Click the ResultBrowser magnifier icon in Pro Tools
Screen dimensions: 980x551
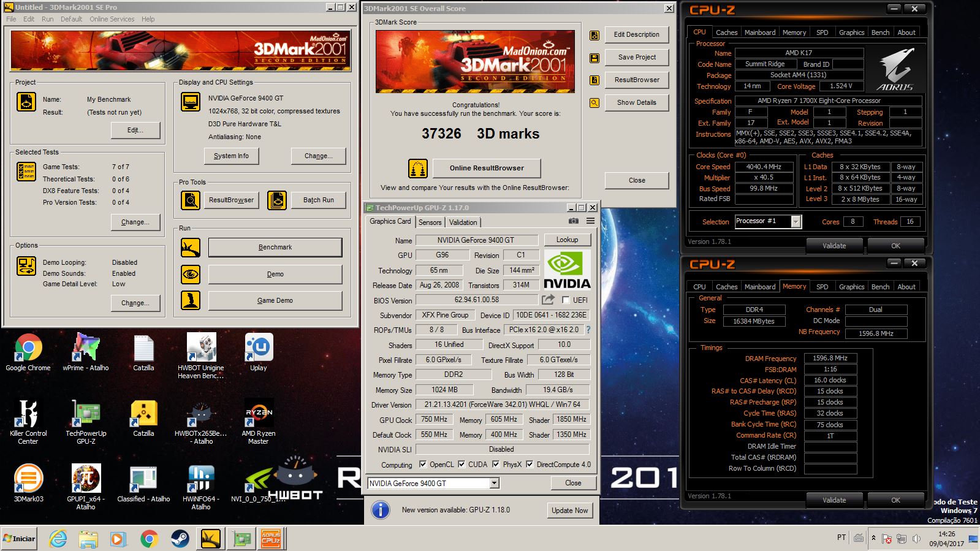[x=191, y=200]
